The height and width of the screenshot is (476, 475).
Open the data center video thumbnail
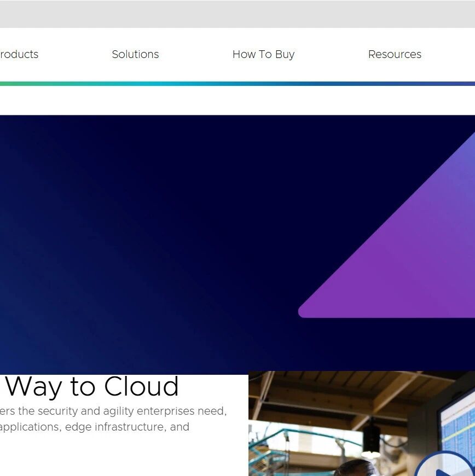[x=362, y=423]
